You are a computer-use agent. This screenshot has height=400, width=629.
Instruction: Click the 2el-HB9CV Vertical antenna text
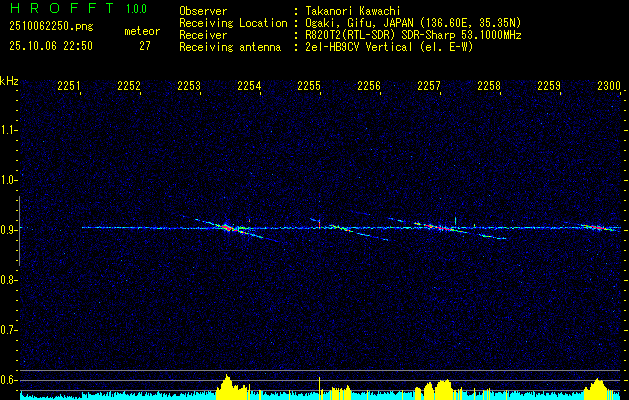coord(389,47)
